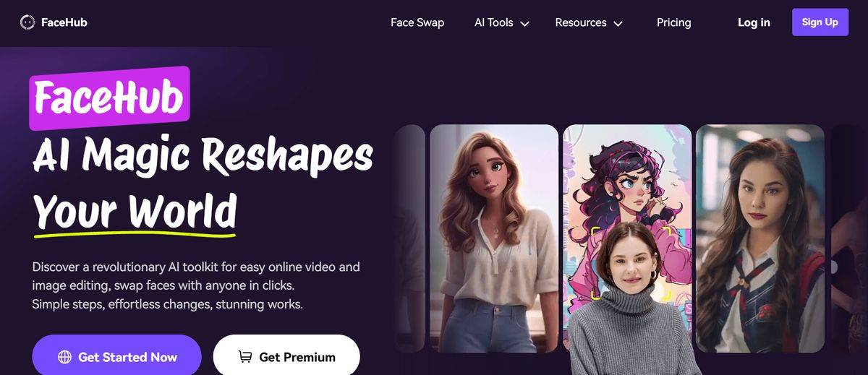Select the 3D cartoon girl in white blouse
The height and width of the screenshot is (375, 868).
click(x=494, y=238)
